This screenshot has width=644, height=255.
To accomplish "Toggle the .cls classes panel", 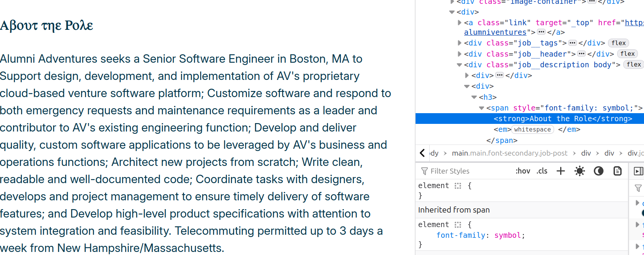I will click(x=542, y=171).
